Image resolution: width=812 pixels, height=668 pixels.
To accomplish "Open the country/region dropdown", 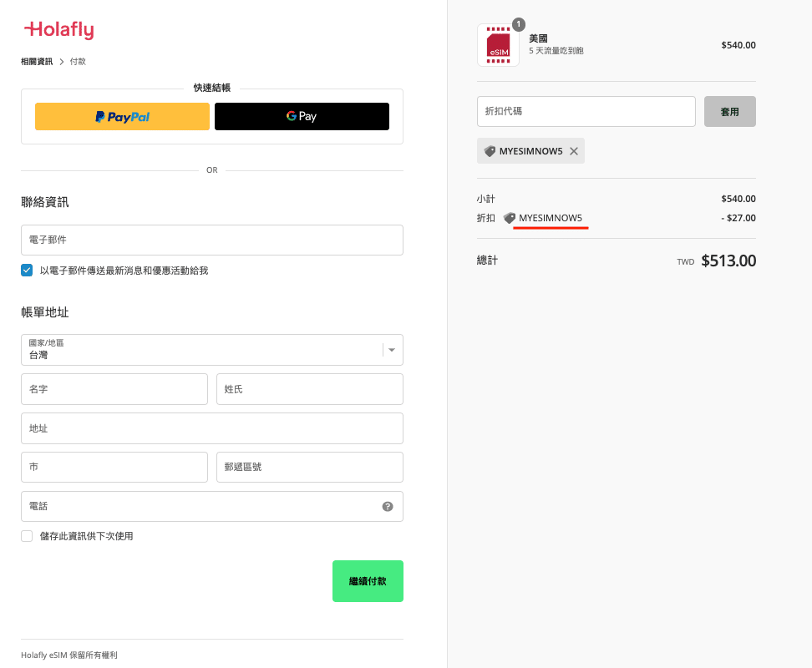I will [200, 350].
